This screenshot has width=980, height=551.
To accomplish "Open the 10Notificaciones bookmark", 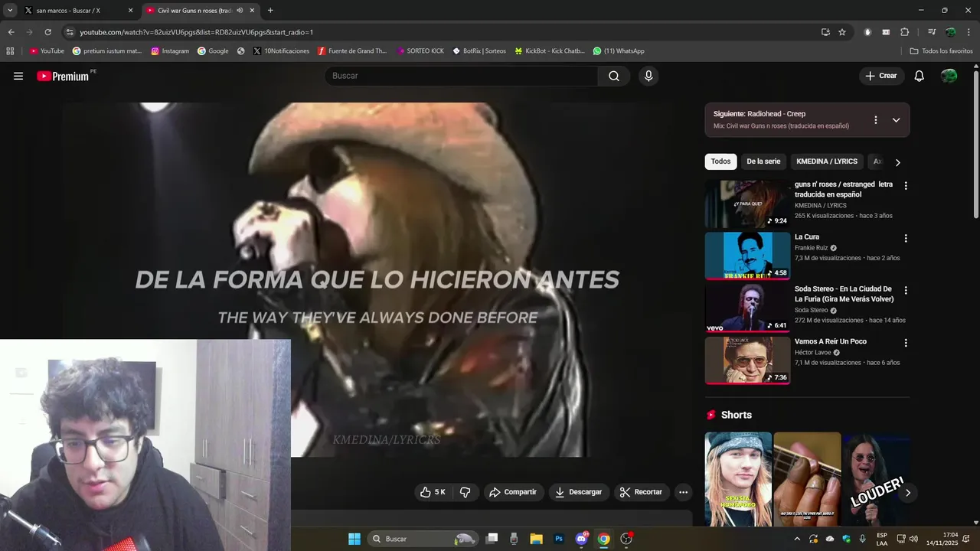I will [x=281, y=51].
